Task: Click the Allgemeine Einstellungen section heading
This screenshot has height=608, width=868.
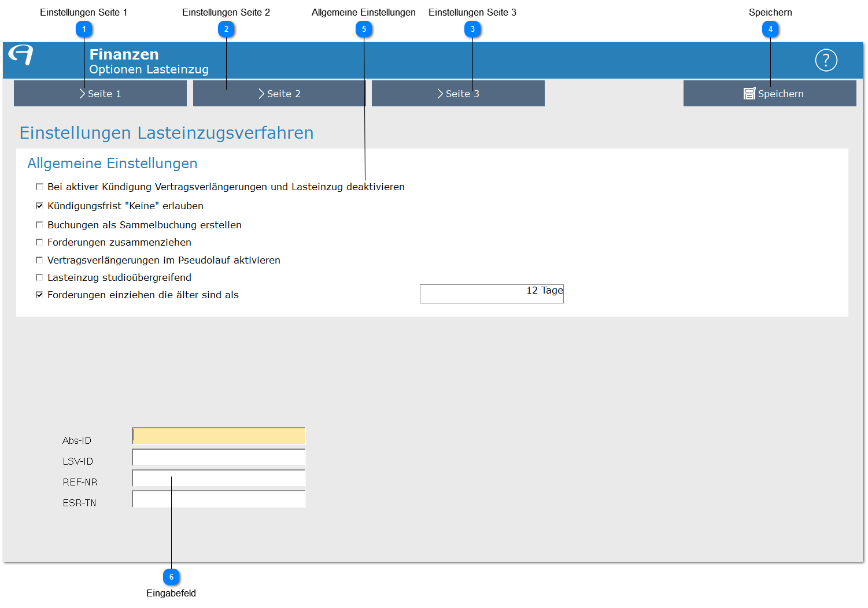Action: coord(112,164)
